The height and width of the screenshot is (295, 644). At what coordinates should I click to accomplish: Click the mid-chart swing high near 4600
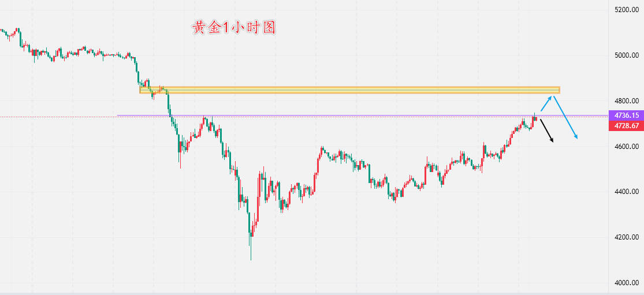click(x=322, y=148)
